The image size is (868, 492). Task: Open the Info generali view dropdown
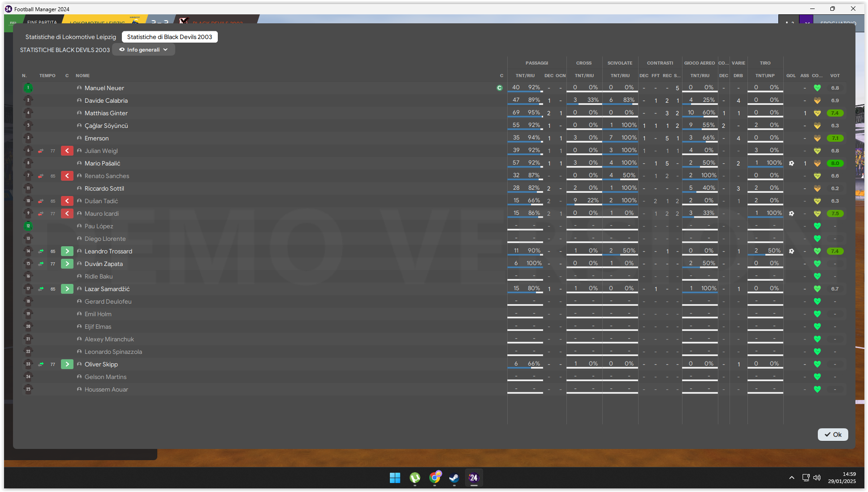[x=143, y=50]
